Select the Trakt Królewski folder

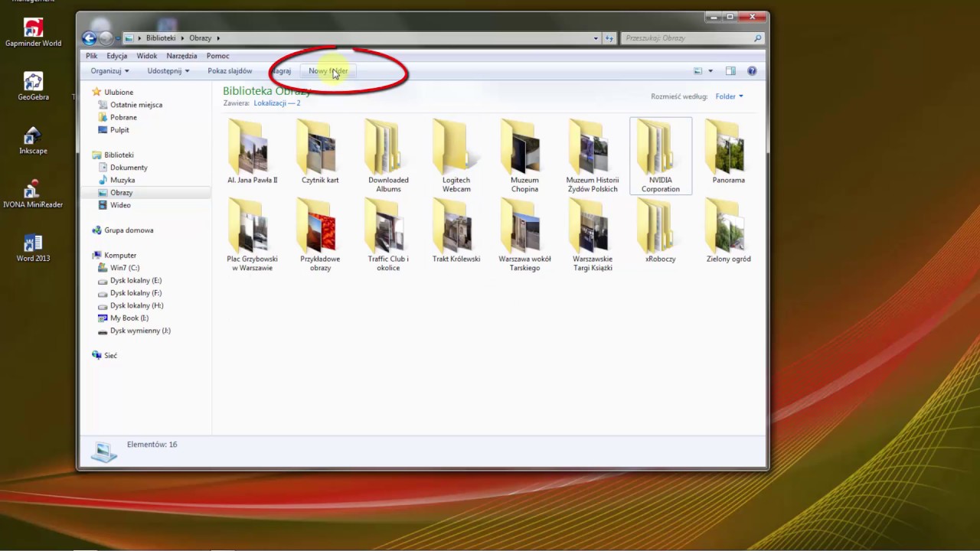[x=456, y=231]
